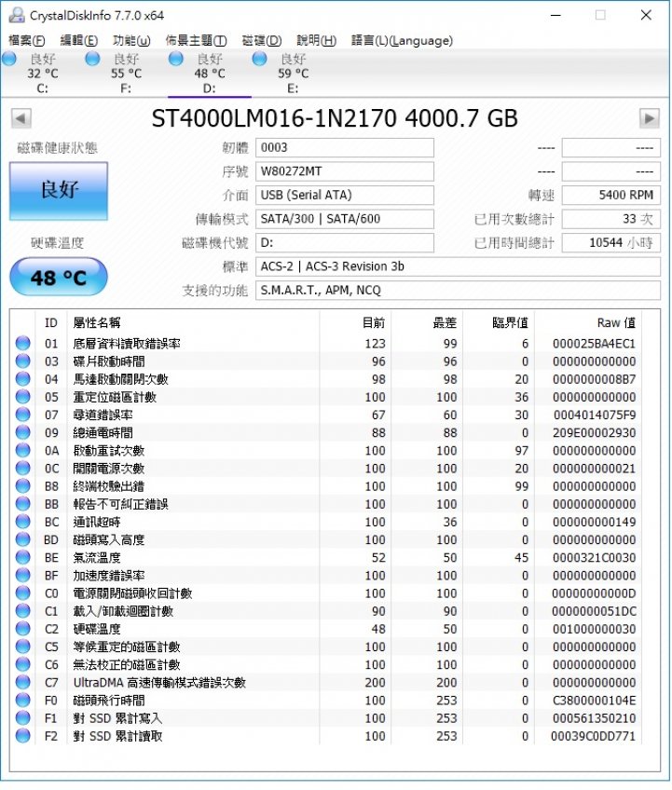Viewport: 672px width, 790px height.
Task: Click raw value 000025BA4EC1 in row 01
Action: pos(594,344)
